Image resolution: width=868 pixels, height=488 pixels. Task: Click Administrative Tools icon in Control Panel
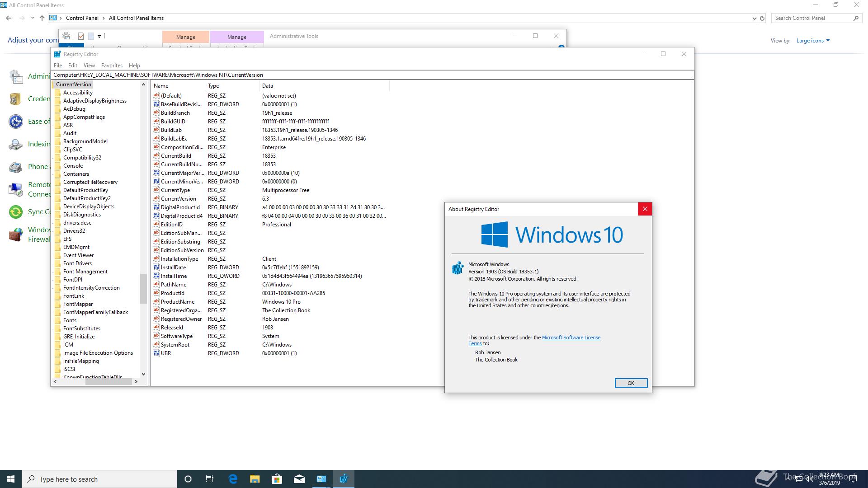tap(16, 76)
